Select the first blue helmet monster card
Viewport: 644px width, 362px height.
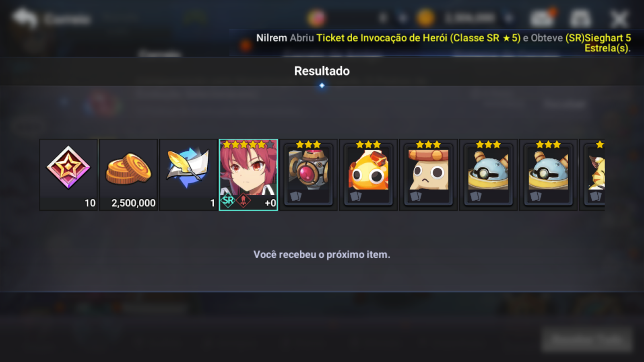tap(488, 175)
